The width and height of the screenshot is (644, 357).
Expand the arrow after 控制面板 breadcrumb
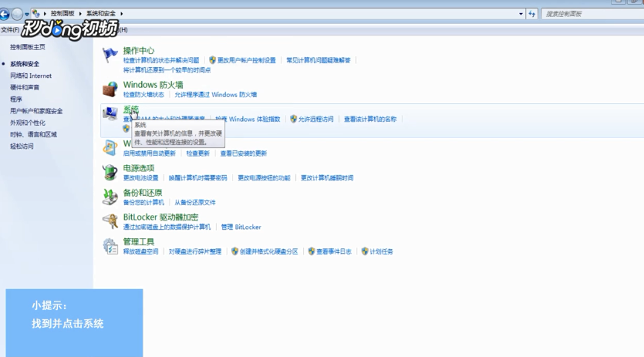pyautogui.click(x=80, y=14)
